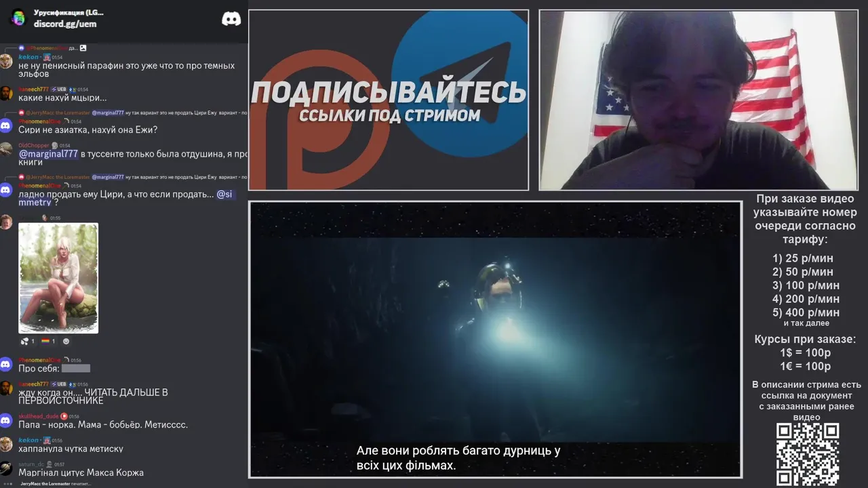868x488 pixels.
Task: Open skullhead_dude's Discord avatar
Action: [6, 421]
